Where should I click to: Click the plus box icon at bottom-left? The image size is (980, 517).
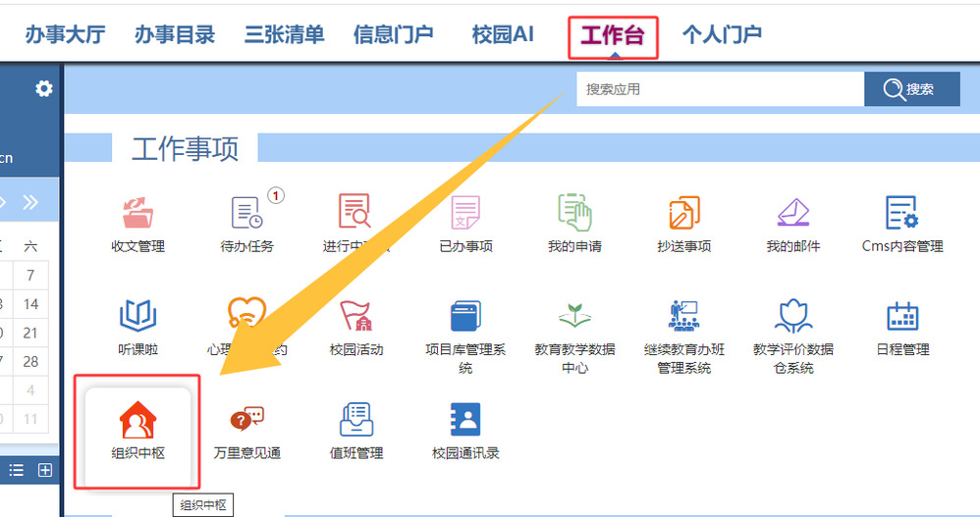44,470
